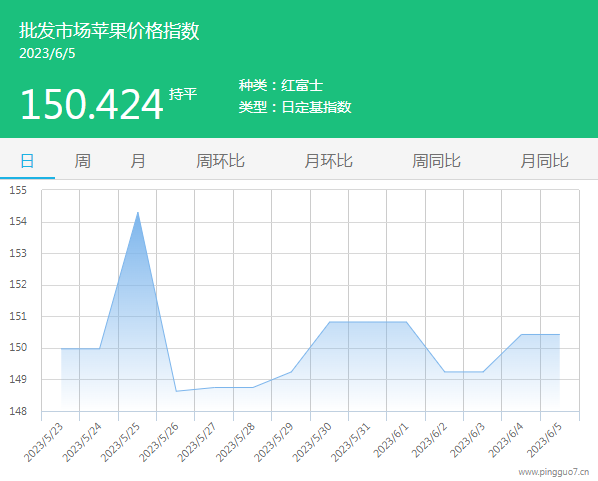Click the y-axis label 148
The height and width of the screenshot is (481, 598).
click(x=18, y=411)
